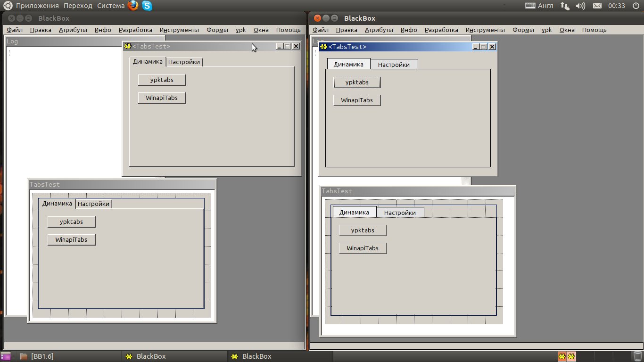The height and width of the screenshot is (362, 644).
Task: Click the power session icon
Action: [x=636, y=6]
